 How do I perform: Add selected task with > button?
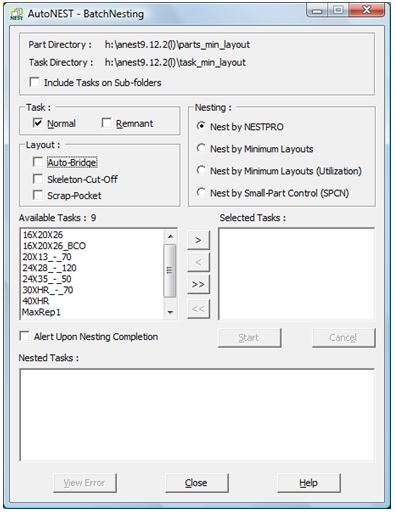(198, 240)
